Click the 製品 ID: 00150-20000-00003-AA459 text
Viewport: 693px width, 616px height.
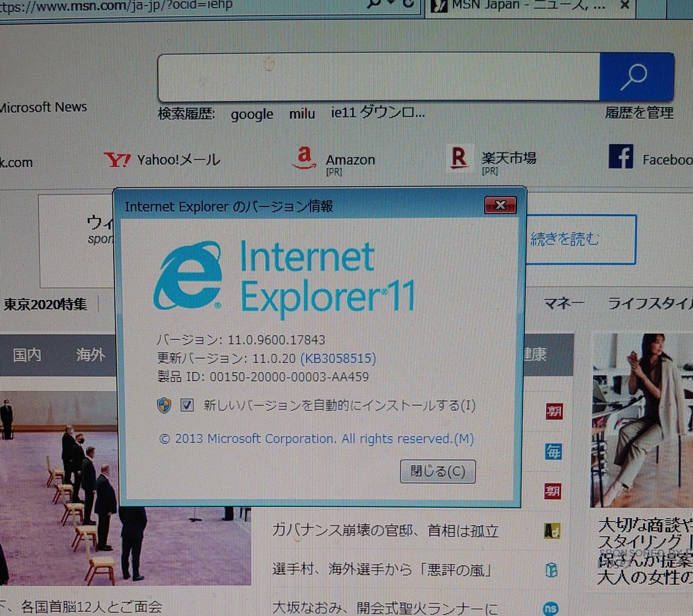click(x=263, y=377)
